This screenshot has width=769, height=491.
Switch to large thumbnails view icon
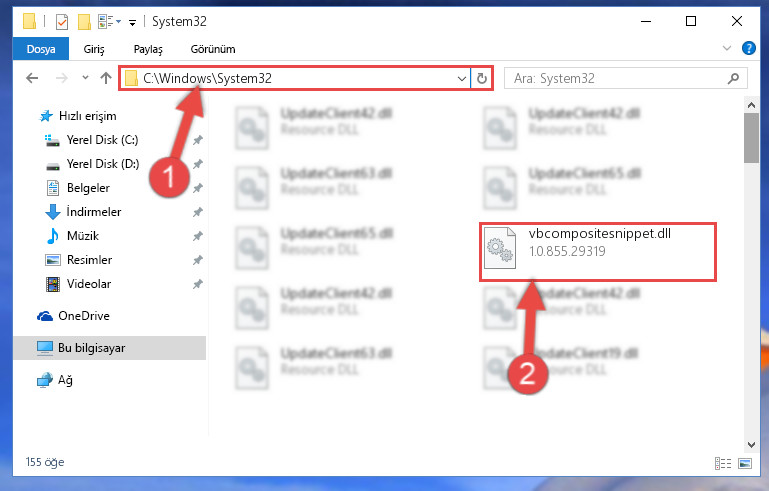(745, 463)
